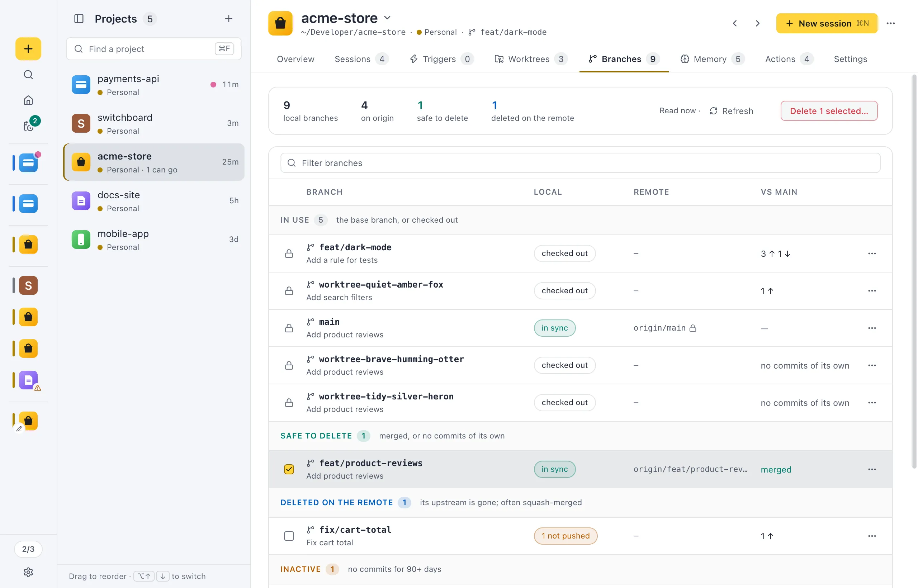The width and height of the screenshot is (918, 588).
Task: Focus the Find a project search field
Action: (x=154, y=49)
